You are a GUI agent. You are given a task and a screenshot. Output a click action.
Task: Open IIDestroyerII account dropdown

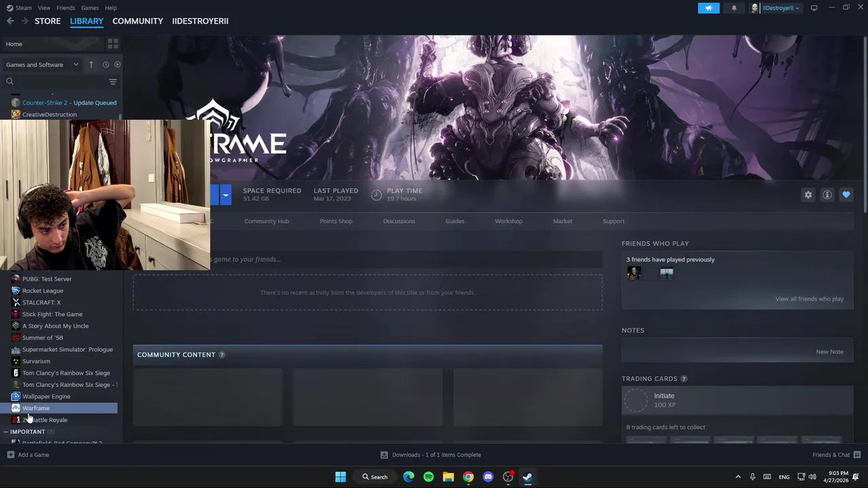click(774, 8)
